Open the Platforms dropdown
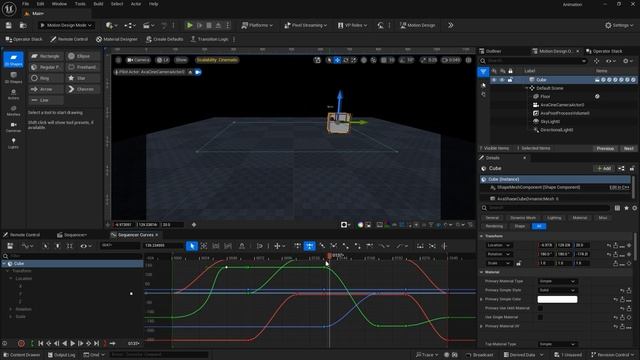This screenshot has width=640, height=360. pos(257,25)
